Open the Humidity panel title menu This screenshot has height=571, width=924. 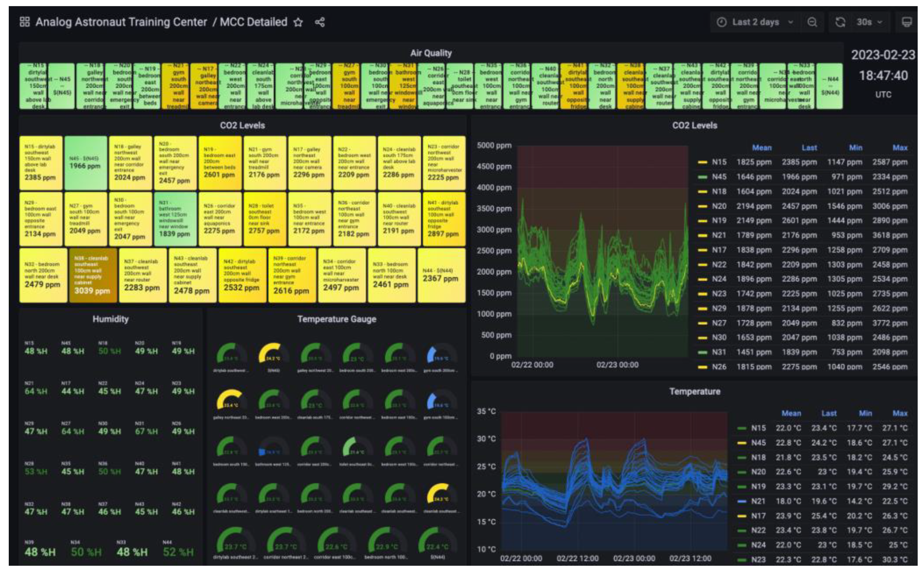[110, 319]
